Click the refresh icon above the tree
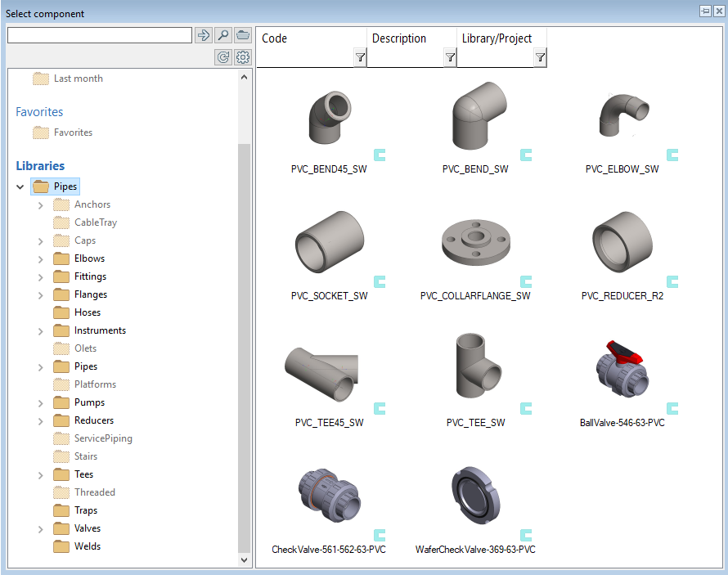Image resolution: width=728 pixels, height=575 pixels. click(x=222, y=57)
